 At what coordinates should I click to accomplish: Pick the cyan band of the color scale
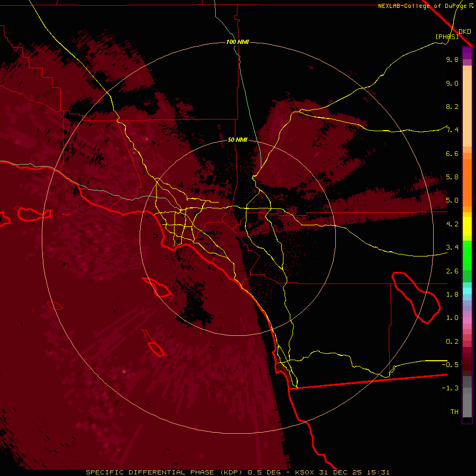tap(467, 290)
